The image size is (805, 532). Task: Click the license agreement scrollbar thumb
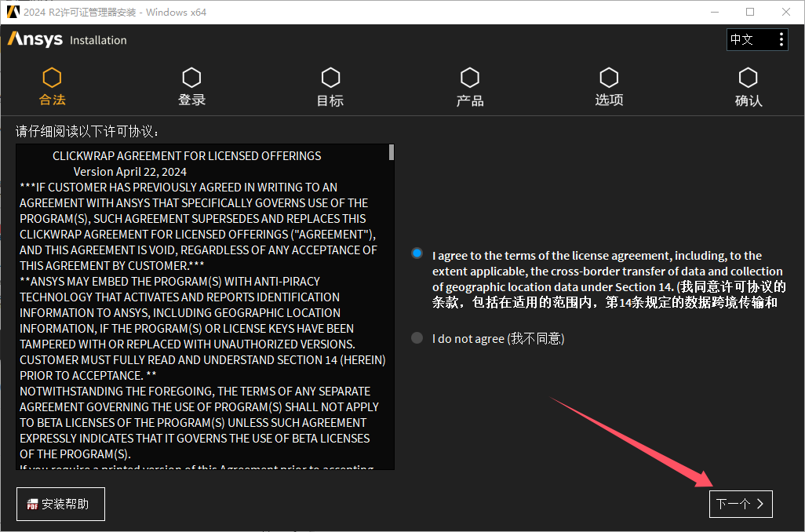pyautogui.click(x=391, y=152)
